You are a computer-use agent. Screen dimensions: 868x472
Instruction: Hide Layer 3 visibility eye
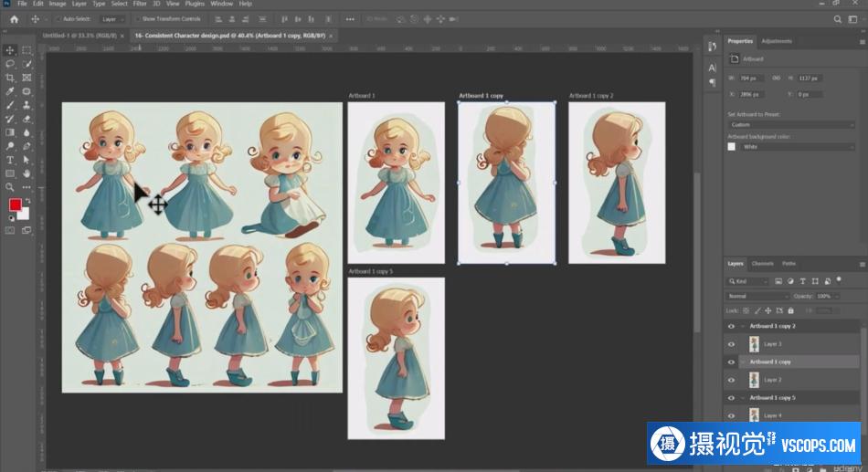731,344
